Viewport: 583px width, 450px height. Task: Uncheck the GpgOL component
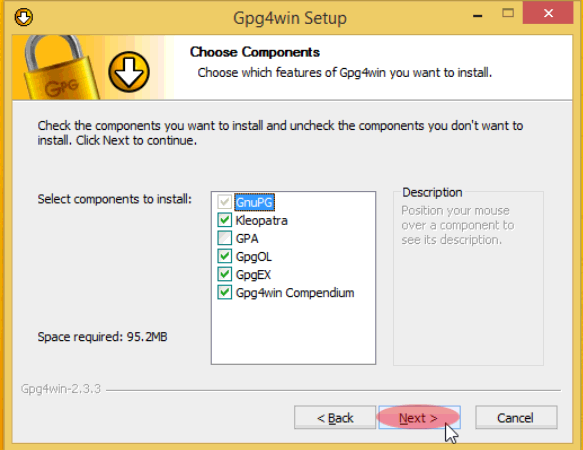(225, 256)
